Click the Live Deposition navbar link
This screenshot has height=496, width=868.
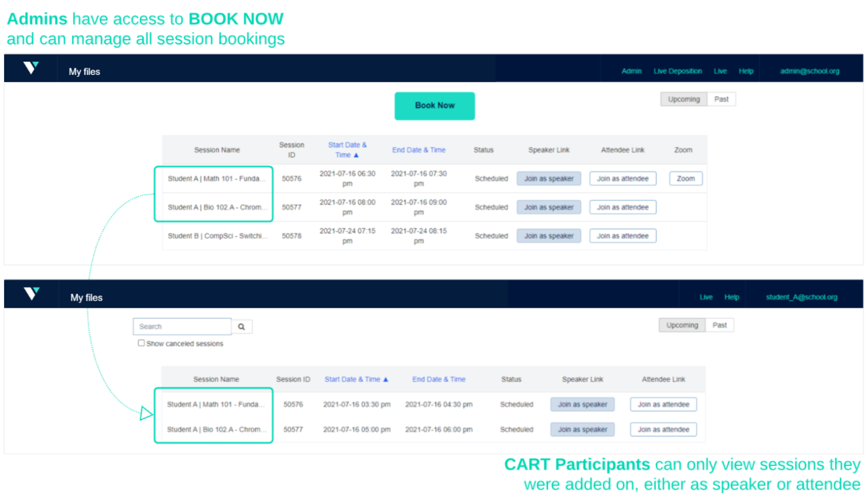(x=677, y=71)
